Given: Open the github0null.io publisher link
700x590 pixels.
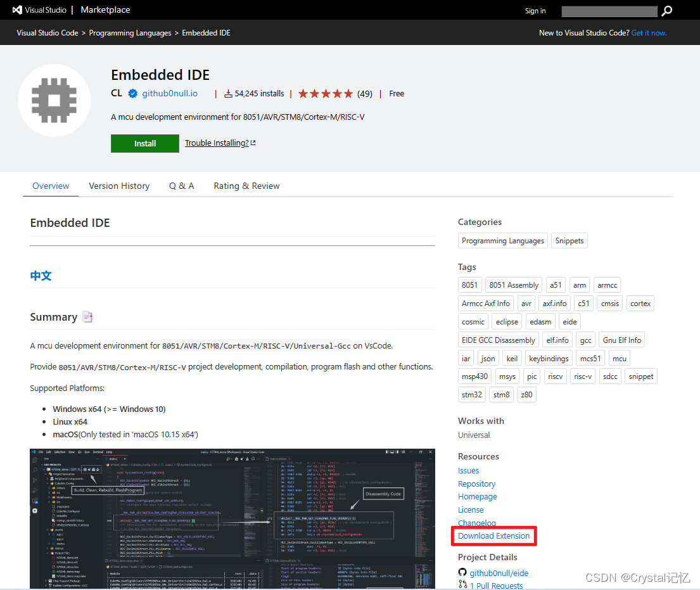Looking at the screenshot, I should coord(170,93).
